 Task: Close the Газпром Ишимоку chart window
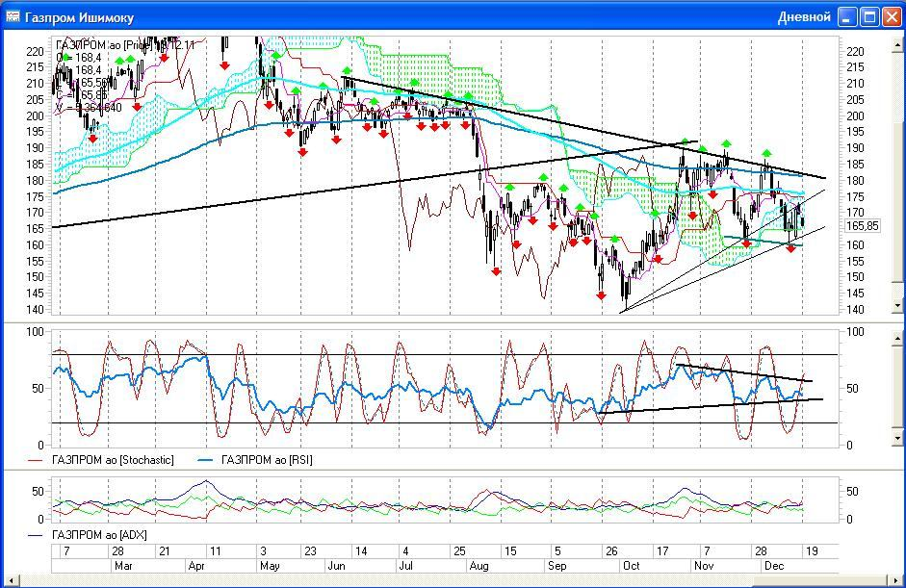tap(891, 16)
